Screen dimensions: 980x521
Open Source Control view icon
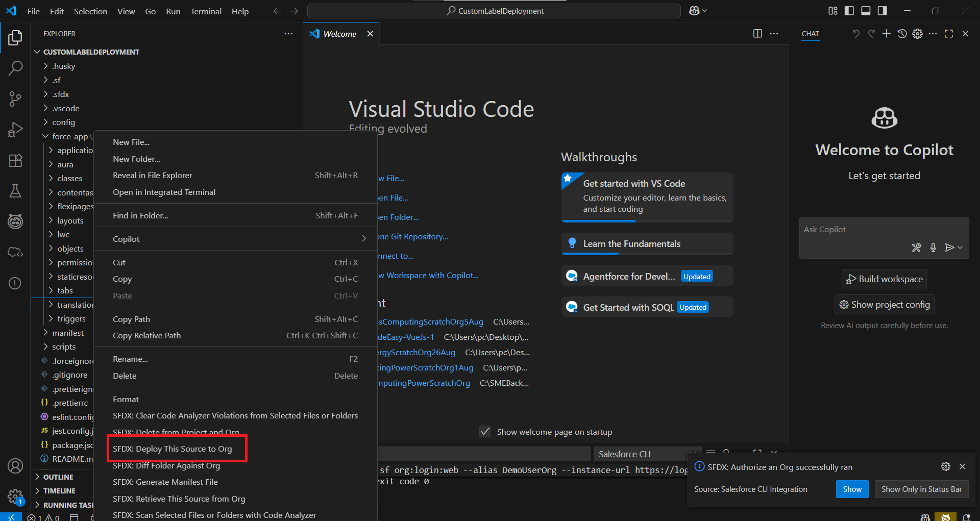coord(15,98)
